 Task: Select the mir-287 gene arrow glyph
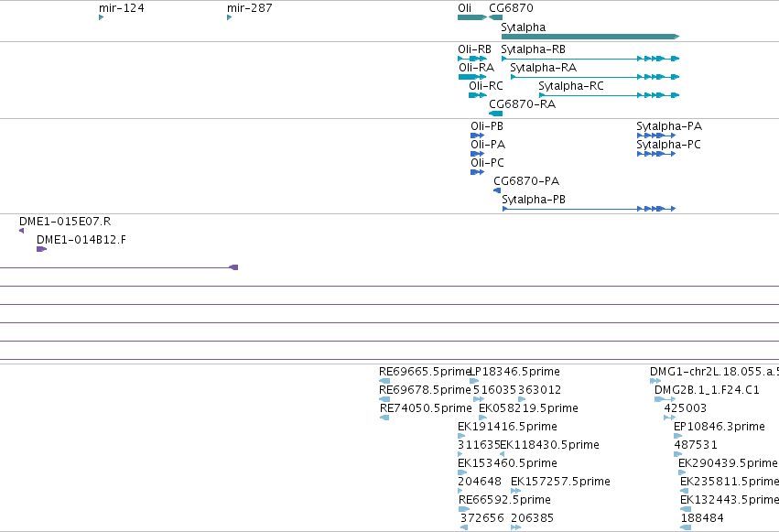pyautogui.click(x=229, y=17)
